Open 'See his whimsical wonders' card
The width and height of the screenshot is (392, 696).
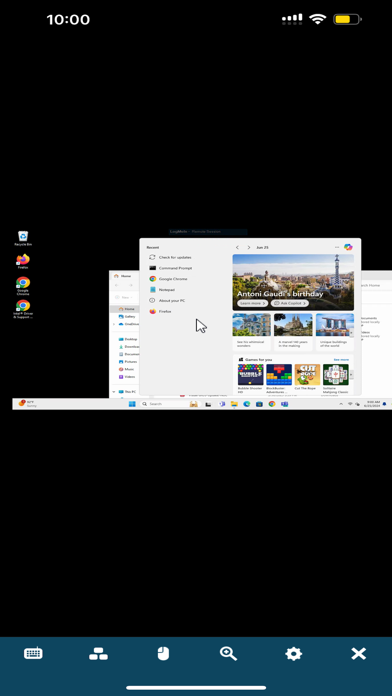coord(251,332)
